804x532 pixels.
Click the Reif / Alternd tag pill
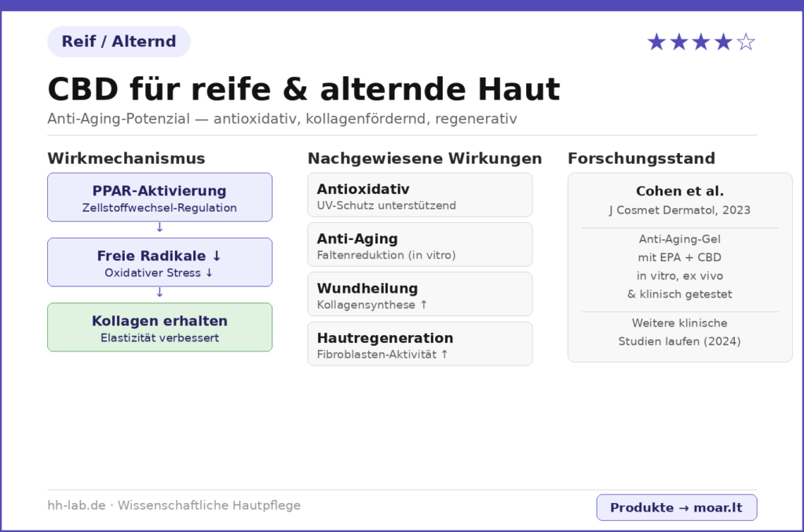coord(119,42)
